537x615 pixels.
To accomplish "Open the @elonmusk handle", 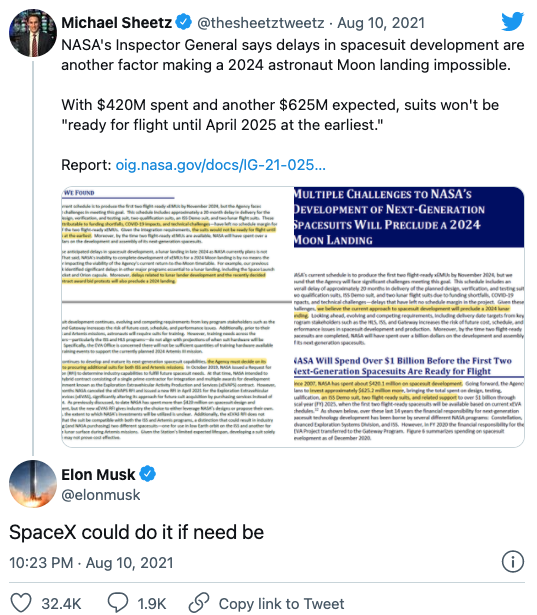I will pyautogui.click(x=101, y=495).
